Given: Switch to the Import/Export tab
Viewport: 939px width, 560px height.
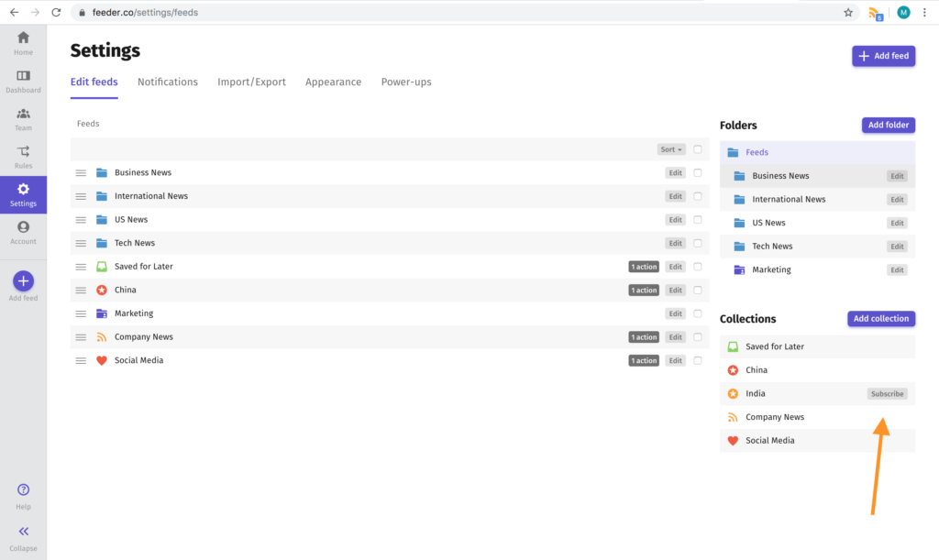Looking at the screenshot, I should (251, 82).
